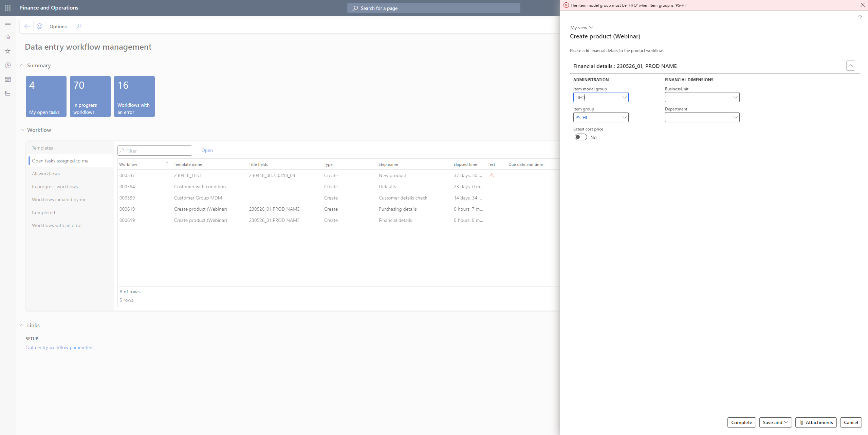Viewport: 868px width, 435px height.
Task: Click Elapsed time column header
Action: [465, 164]
